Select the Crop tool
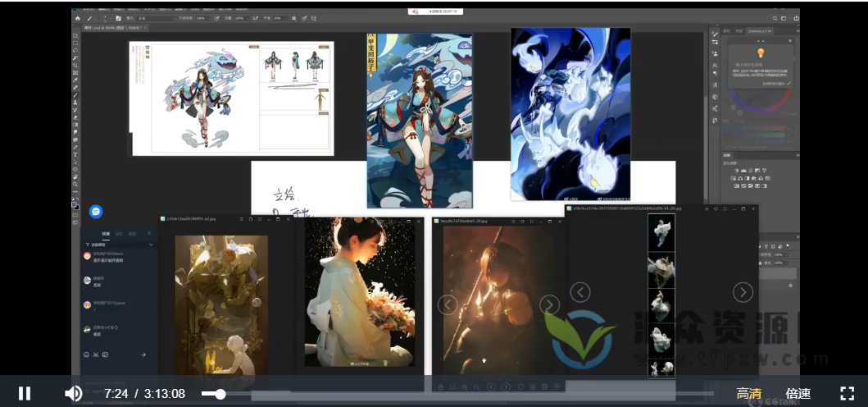This screenshot has height=407, width=868. (76, 64)
